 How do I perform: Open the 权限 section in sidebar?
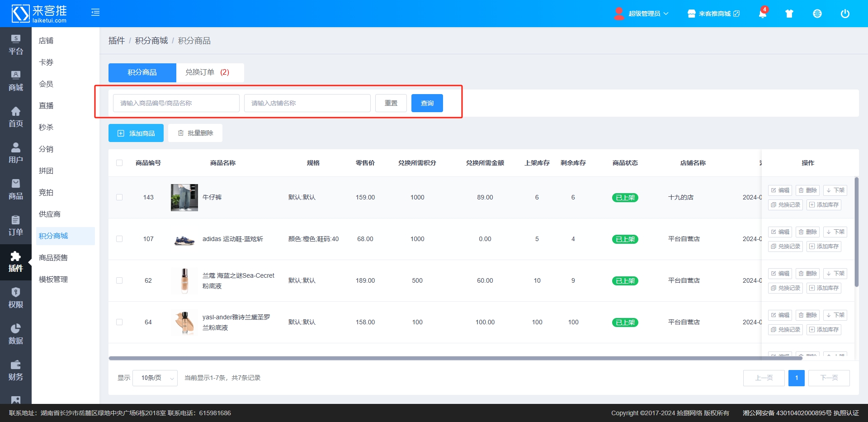point(16,298)
